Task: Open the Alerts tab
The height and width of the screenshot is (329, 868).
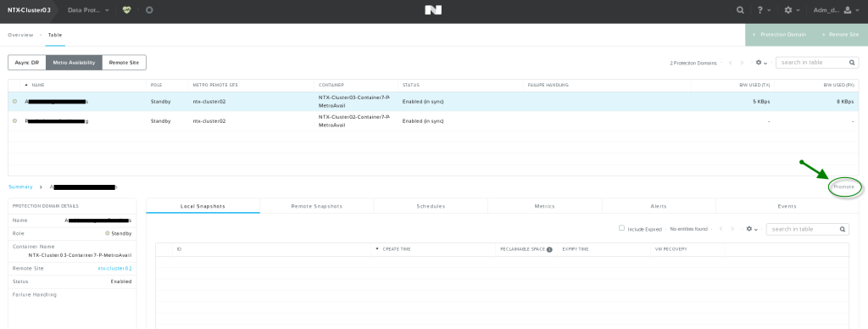Action: (x=659, y=206)
